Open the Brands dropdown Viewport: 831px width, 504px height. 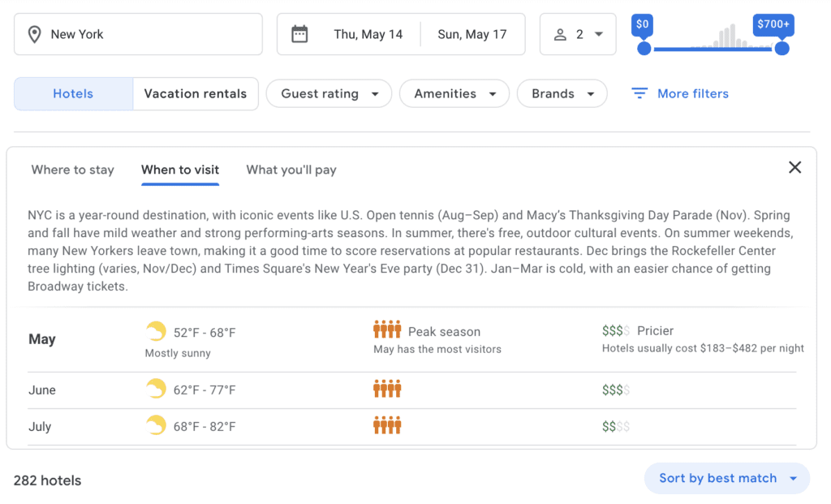point(562,93)
